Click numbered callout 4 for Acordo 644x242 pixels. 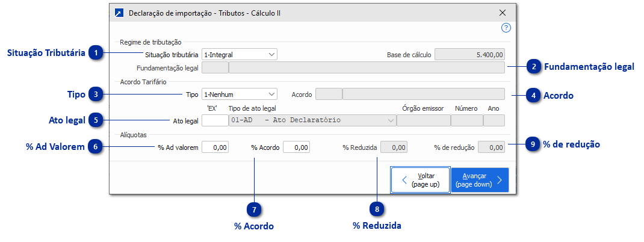pos(534,95)
